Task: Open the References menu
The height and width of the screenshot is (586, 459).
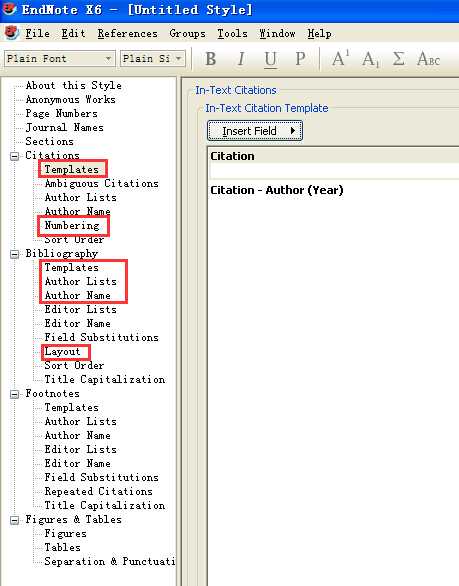Action: coord(127,34)
